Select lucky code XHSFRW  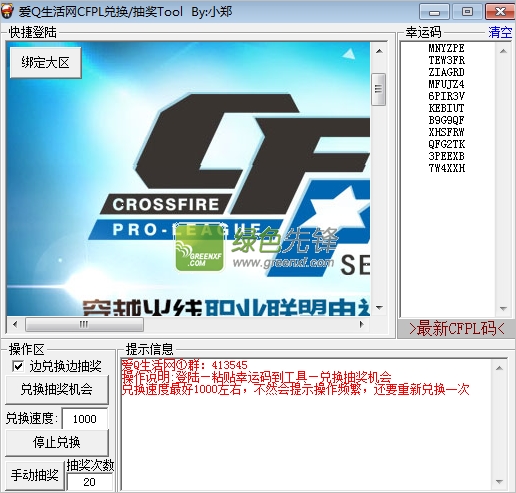point(446,132)
